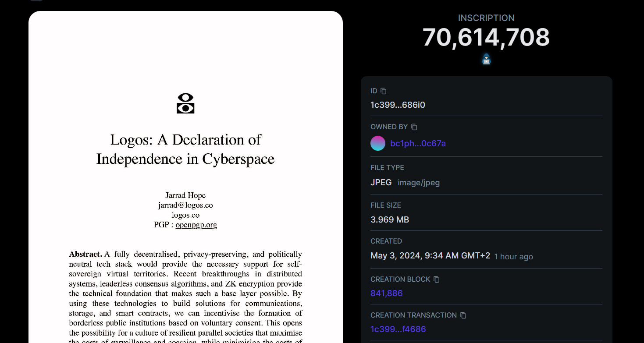Click the CREATION BLOCK label
644x343 pixels.
click(x=400, y=279)
